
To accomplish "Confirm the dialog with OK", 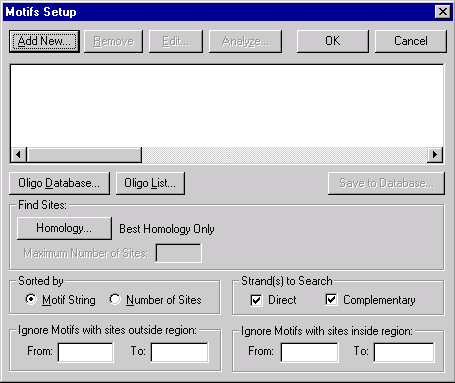I will (333, 41).
